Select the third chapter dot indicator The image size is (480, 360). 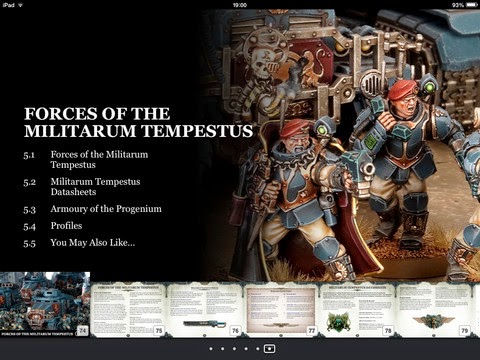coord(234,349)
